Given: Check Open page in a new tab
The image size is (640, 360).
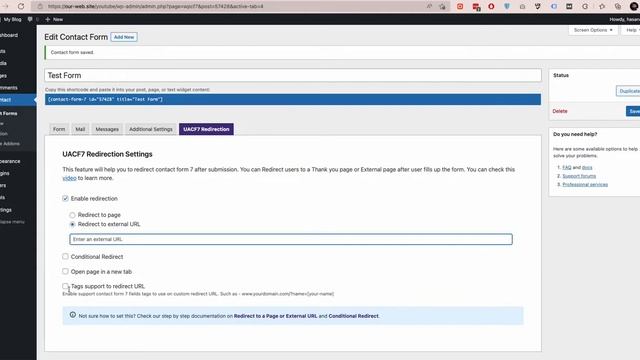Looking at the screenshot, I should coord(65,271).
